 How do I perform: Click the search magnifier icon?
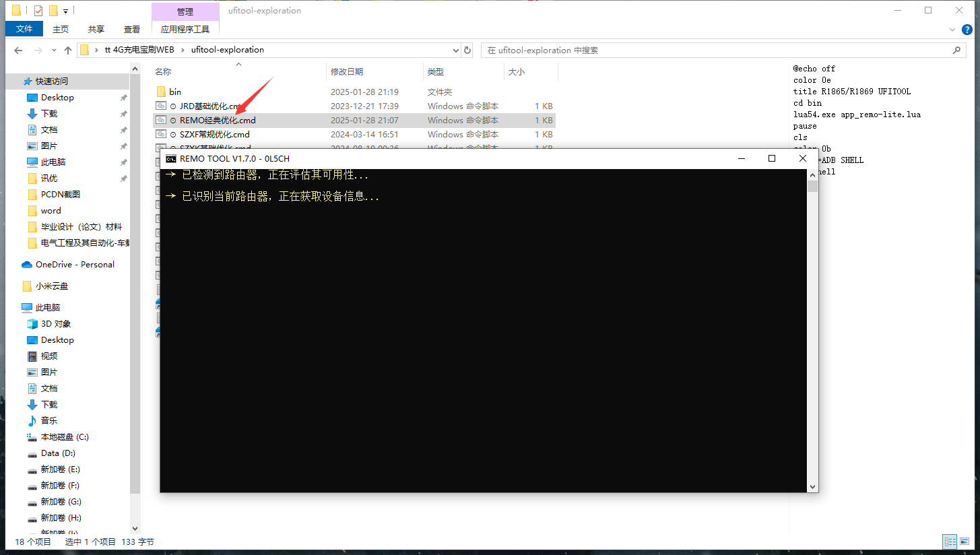pyautogui.click(x=956, y=50)
